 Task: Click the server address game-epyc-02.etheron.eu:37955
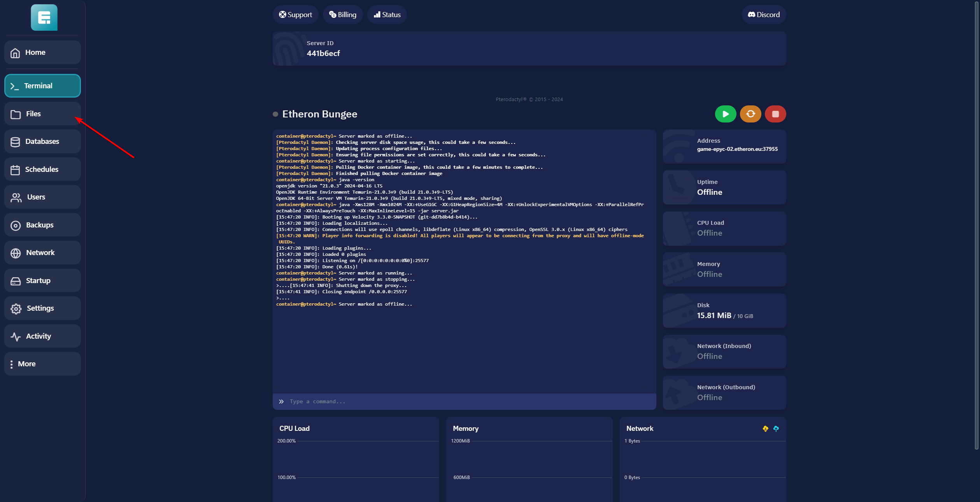click(737, 149)
